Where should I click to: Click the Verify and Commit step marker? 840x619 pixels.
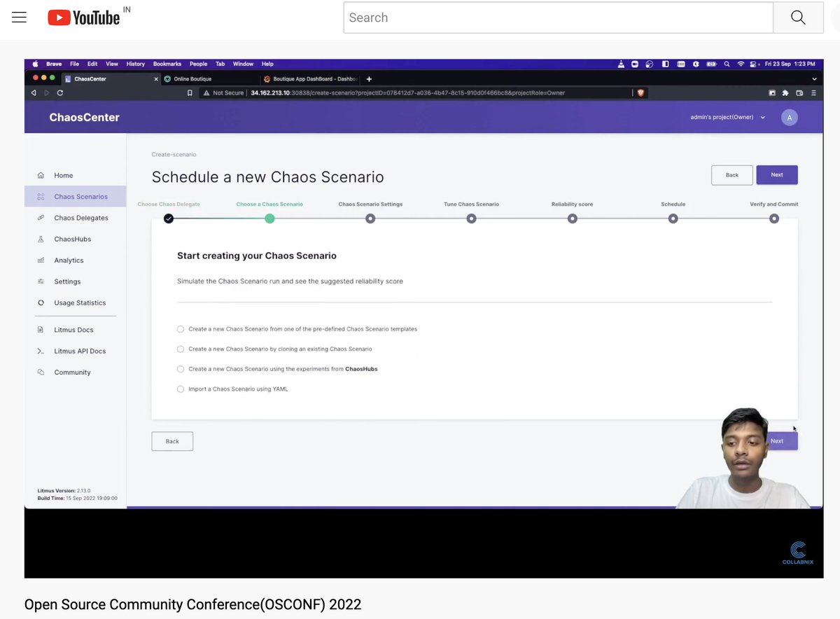point(773,218)
